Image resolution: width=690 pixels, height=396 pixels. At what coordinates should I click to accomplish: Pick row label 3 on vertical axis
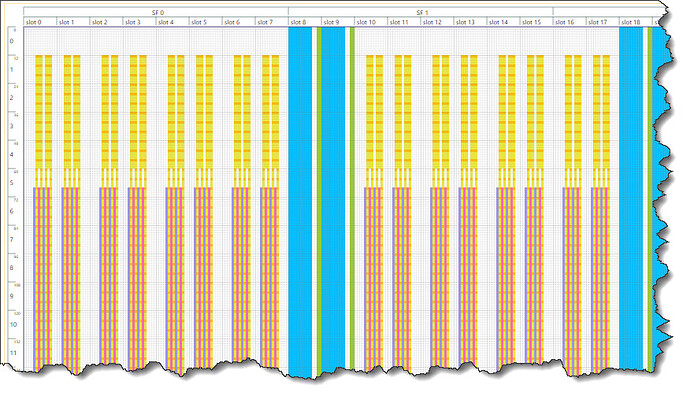(12, 126)
